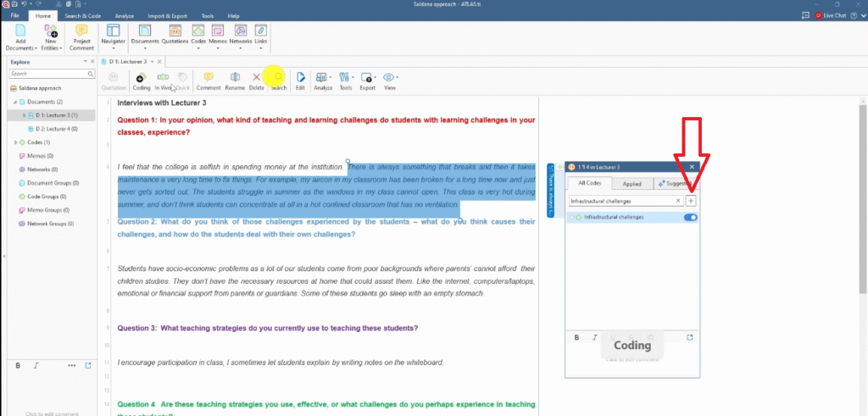868x416 pixels.
Task: Click plus button to add new code
Action: (x=691, y=201)
